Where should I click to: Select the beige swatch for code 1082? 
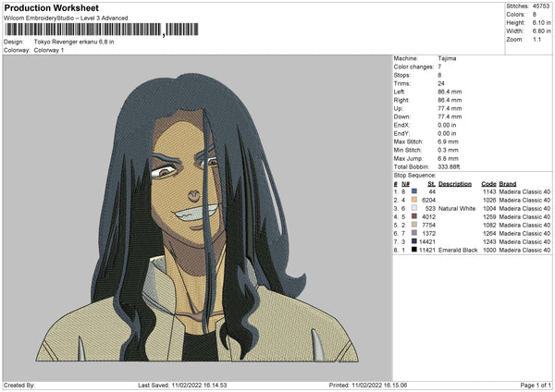[x=414, y=225]
